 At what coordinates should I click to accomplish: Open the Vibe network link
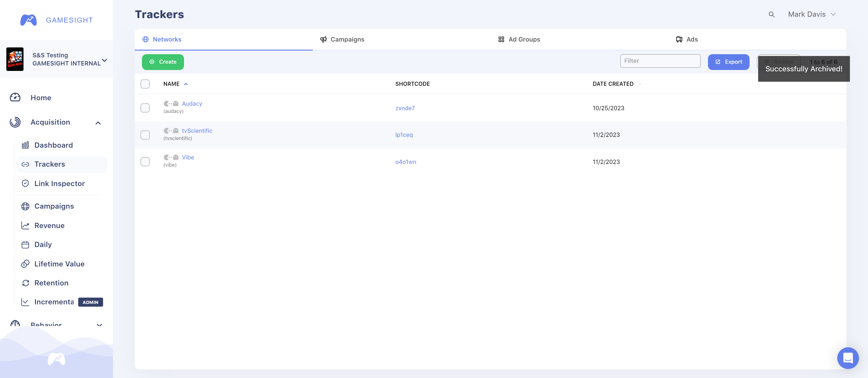click(188, 157)
